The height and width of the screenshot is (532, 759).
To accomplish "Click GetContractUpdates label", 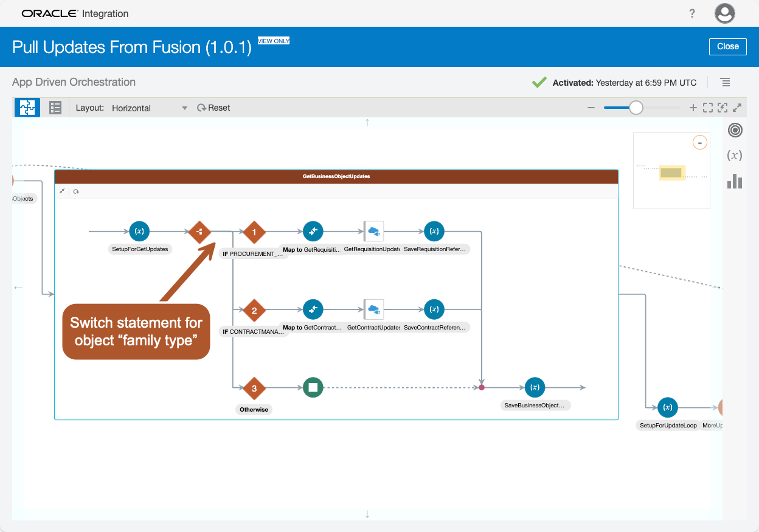I will (373, 328).
